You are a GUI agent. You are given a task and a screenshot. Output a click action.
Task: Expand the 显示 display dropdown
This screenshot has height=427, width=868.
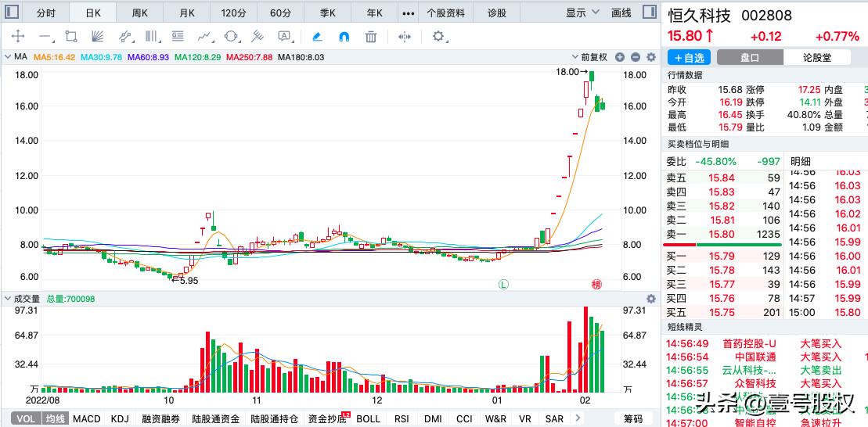[582, 13]
